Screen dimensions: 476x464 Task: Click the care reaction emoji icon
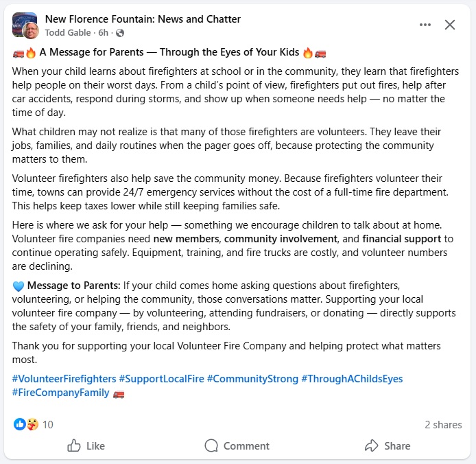pyautogui.click(x=32, y=424)
